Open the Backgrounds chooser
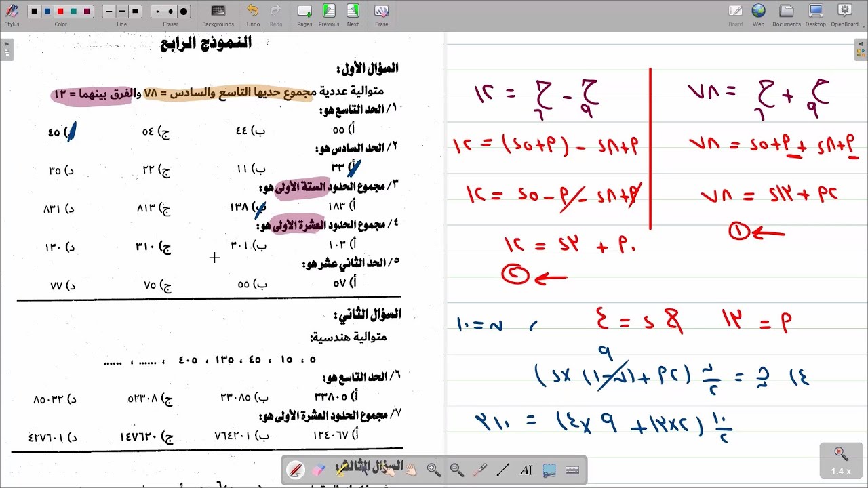The width and height of the screenshot is (868, 488). click(218, 14)
